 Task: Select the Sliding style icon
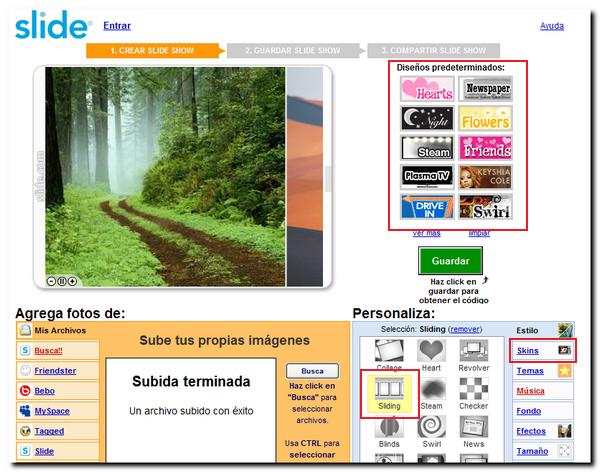pyautogui.click(x=389, y=388)
